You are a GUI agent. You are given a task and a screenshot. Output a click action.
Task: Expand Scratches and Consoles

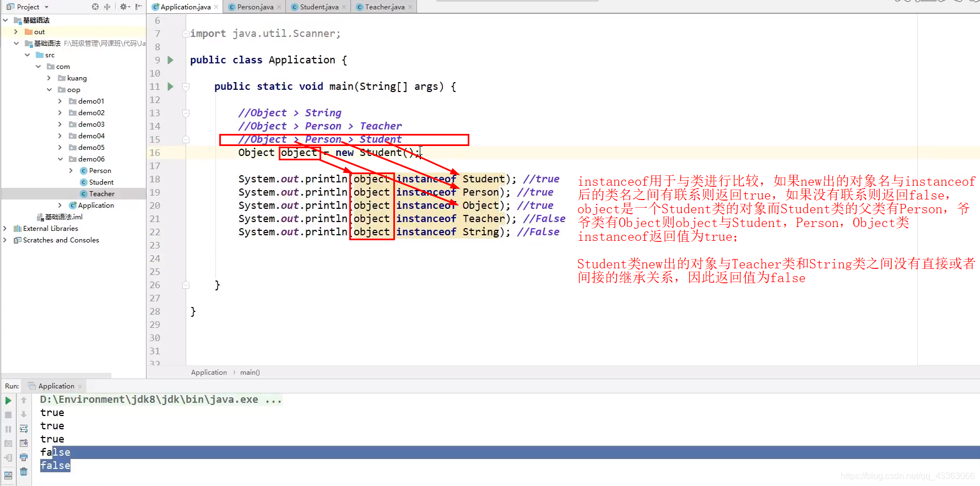pos(5,240)
